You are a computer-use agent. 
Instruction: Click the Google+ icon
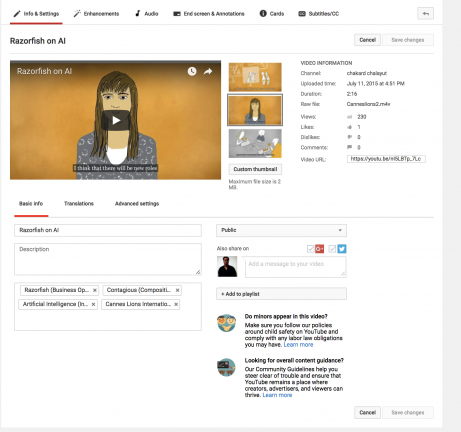click(x=319, y=249)
